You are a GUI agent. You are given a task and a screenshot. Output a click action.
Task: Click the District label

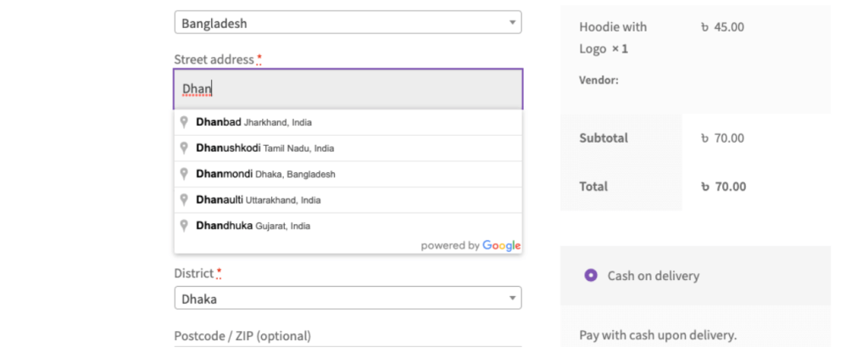pos(194,273)
